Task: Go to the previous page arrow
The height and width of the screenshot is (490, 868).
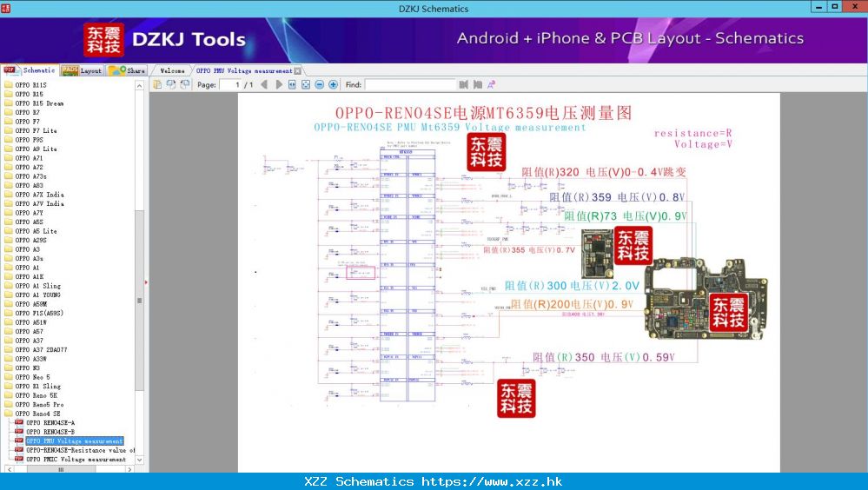Action: click(x=264, y=85)
